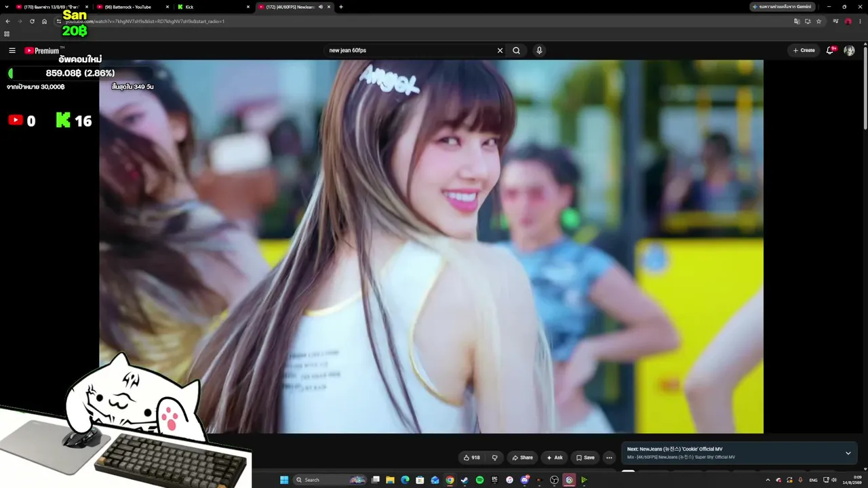Bookmark this page with the star
Image resolution: width=868 pixels, height=488 pixels.
[x=818, y=22]
